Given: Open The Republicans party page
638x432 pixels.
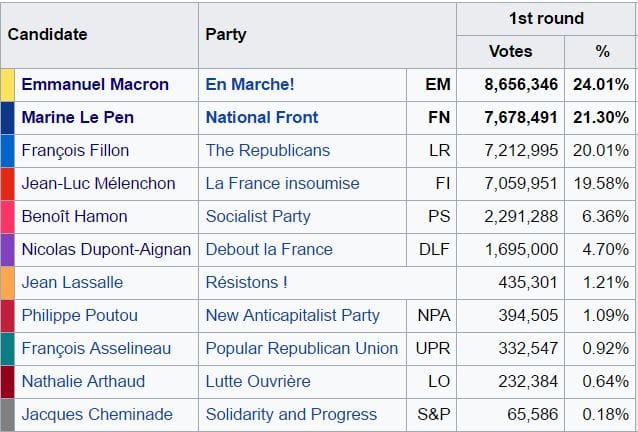Looking at the screenshot, I should [267, 150].
